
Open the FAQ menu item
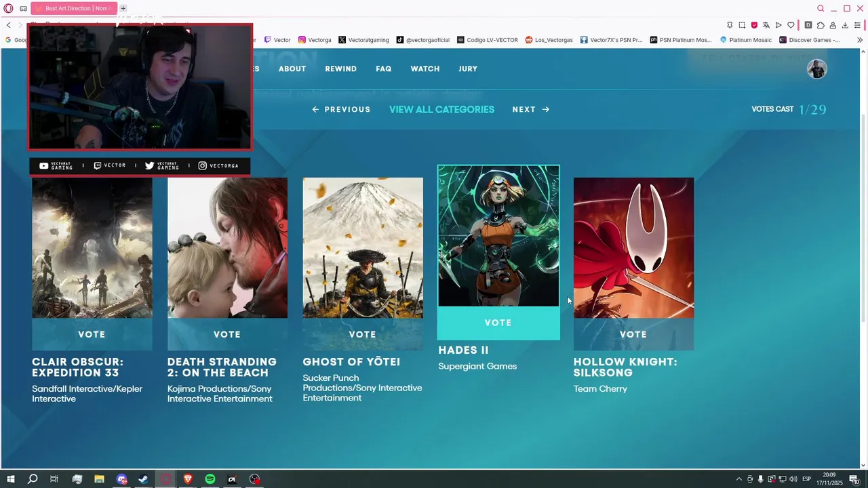384,69
